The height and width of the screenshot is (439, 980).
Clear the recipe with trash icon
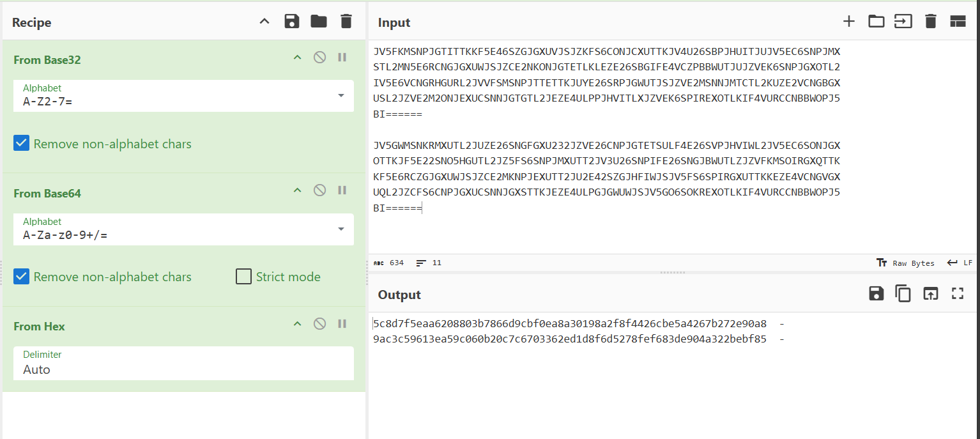tap(346, 22)
